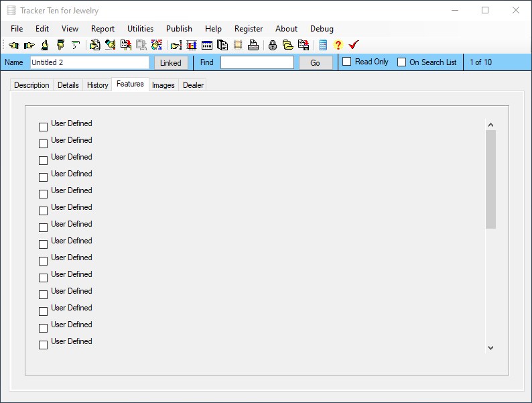Click the Name field containing Untitled 2

(x=90, y=62)
